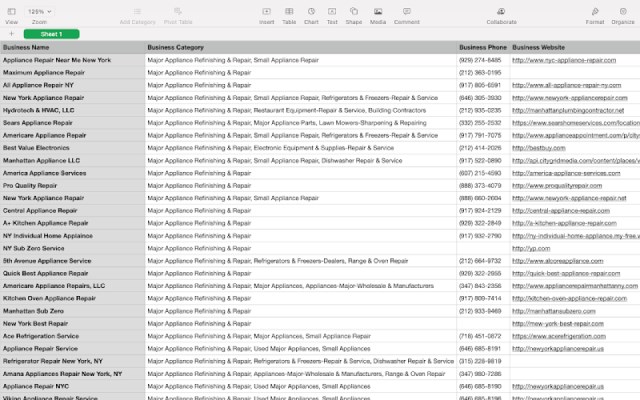Select the Business Name column header

pos(73,47)
